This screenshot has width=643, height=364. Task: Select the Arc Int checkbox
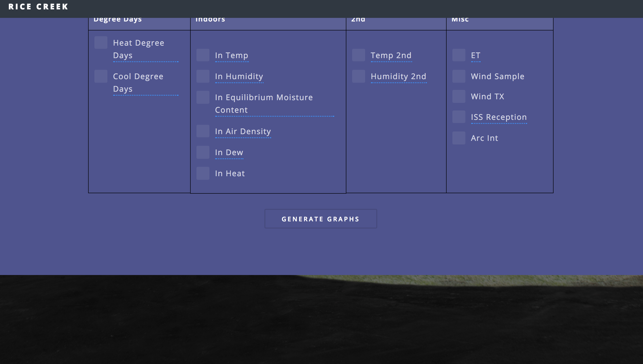click(x=459, y=138)
